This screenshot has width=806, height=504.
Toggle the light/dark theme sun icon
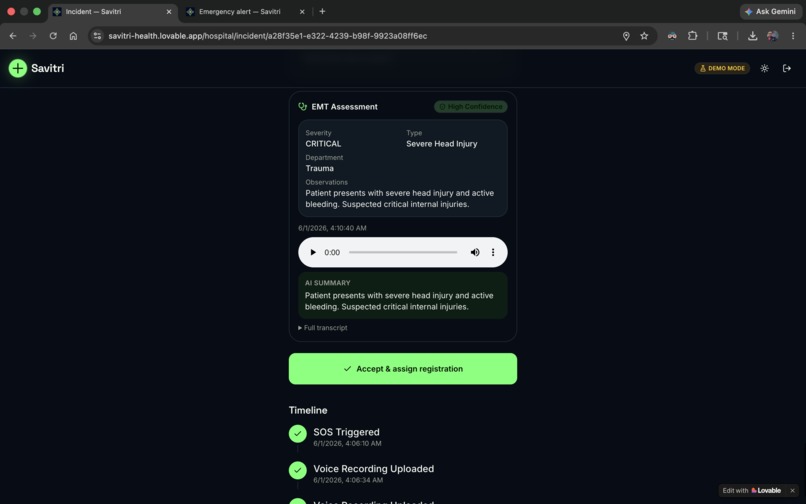pos(764,68)
